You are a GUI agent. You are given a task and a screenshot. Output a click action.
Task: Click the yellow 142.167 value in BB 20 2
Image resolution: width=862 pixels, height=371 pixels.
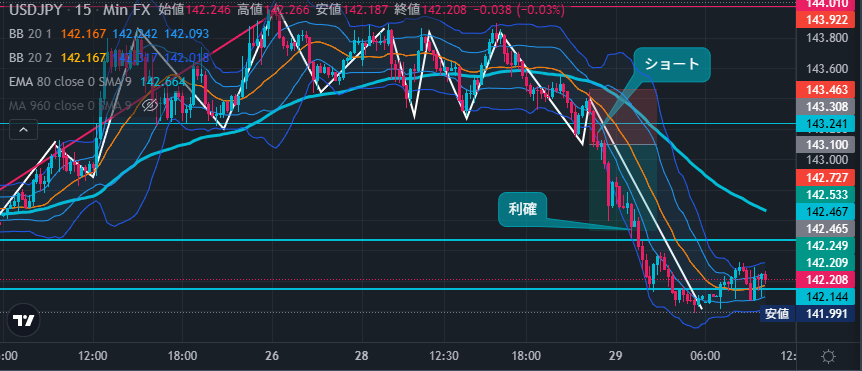pos(83,58)
